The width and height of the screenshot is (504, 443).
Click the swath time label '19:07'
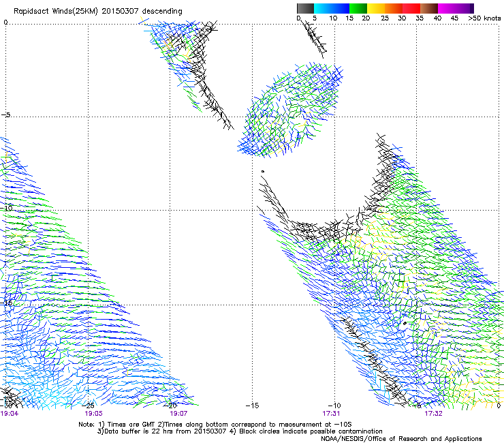178,414
